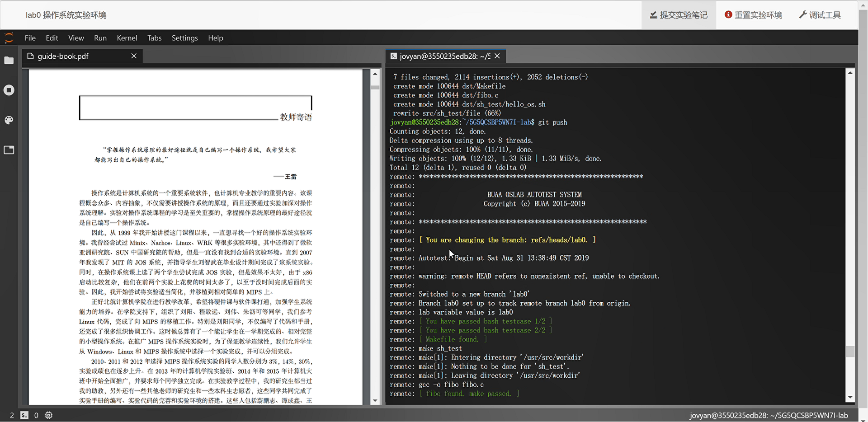Click 'Makefile found.' terminal line

pos(453,339)
